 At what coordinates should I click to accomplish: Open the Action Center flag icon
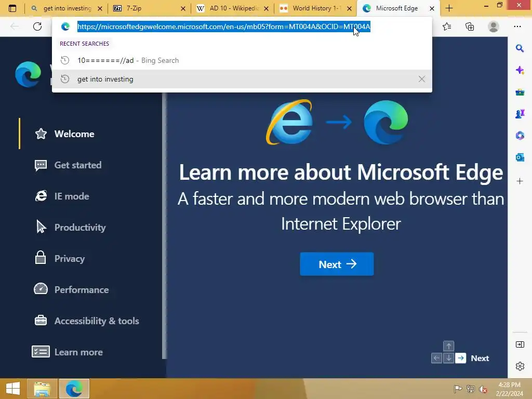click(x=458, y=389)
